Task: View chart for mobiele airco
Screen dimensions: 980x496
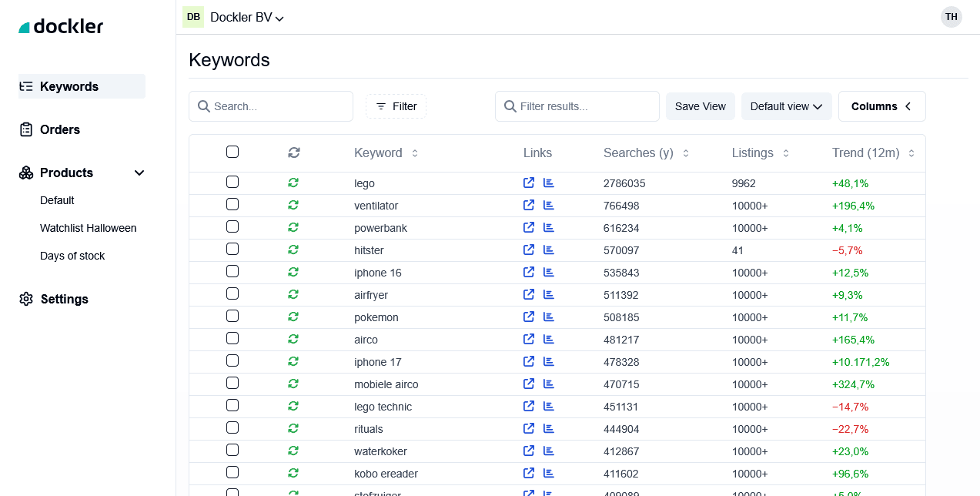Action: (x=549, y=384)
